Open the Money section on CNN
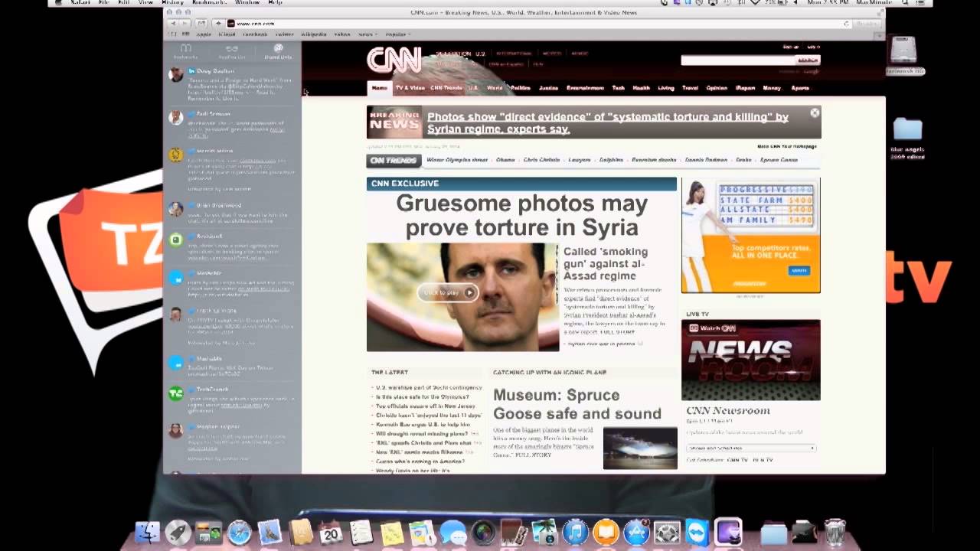Viewport: 980px width, 551px height. 772,88
